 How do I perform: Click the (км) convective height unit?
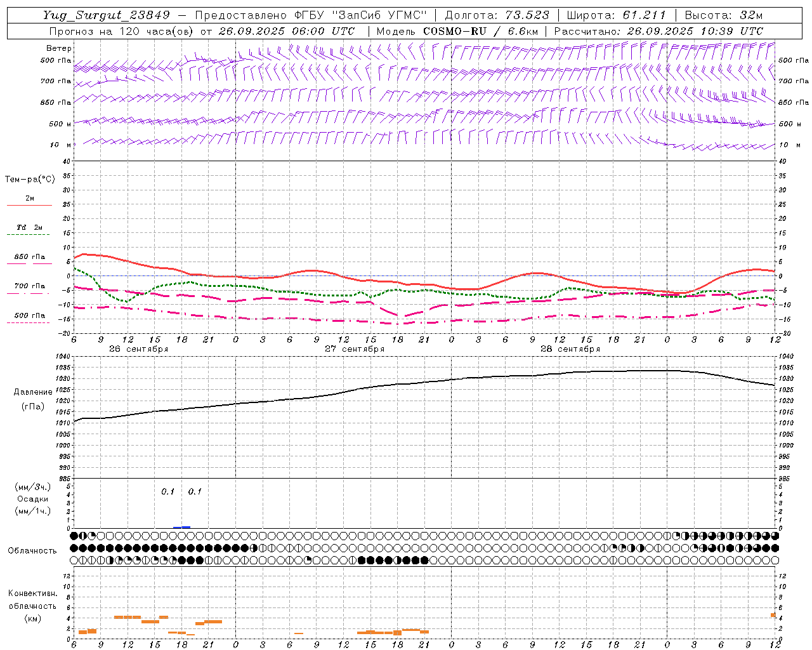[x=33, y=618]
